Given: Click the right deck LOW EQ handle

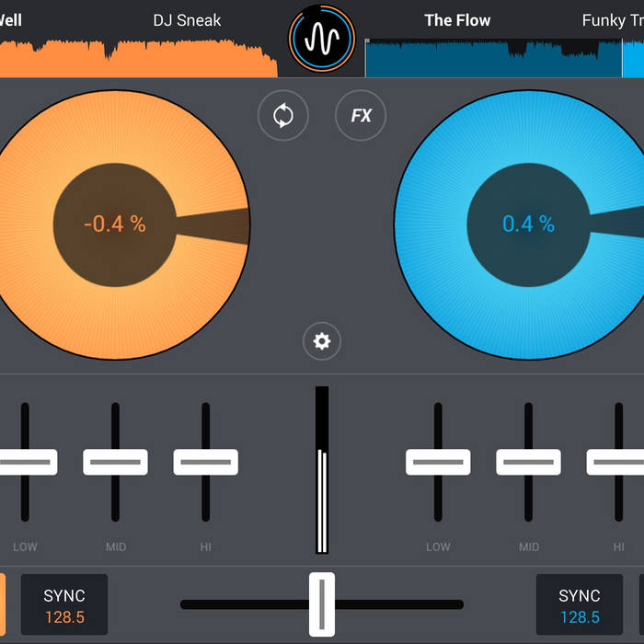Looking at the screenshot, I should click(x=438, y=461).
